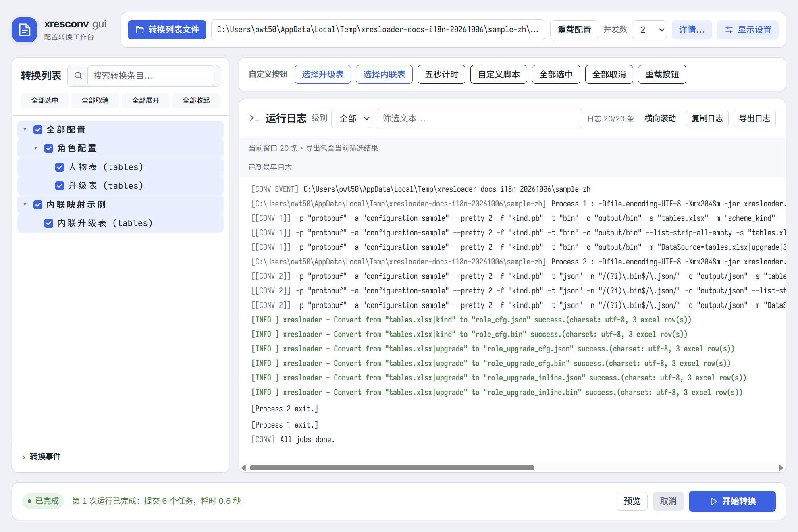Image resolution: width=798 pixels, height=532 pixels.
Task: Click 全部选中 under 转换列表
Action: [45, 100]
